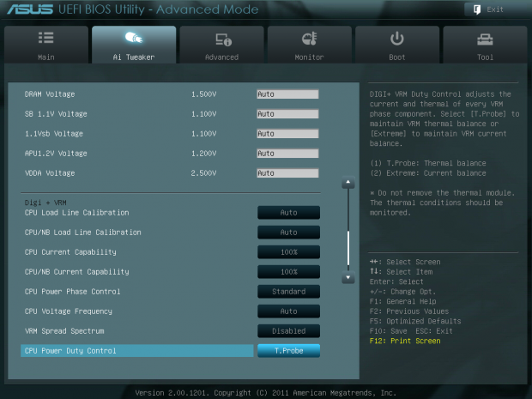Select the APU1.2V Voltage Auto field
The width and height of the screenshot is (532, 399).
pyautogui.click(x=287, y=154)
